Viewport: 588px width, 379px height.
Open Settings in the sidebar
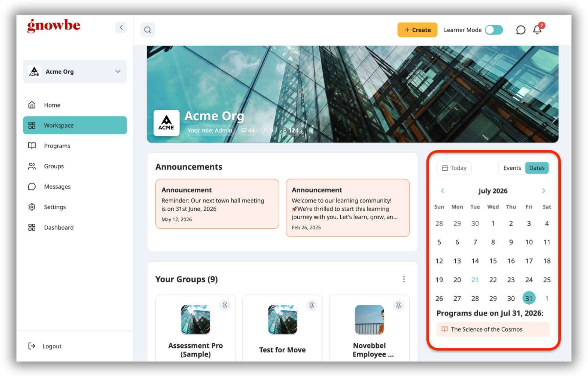point(75,207)
